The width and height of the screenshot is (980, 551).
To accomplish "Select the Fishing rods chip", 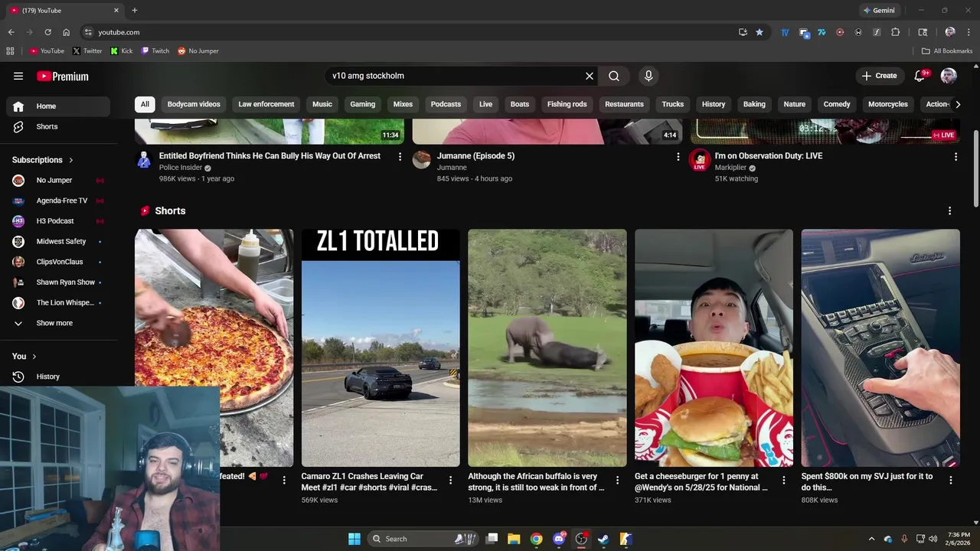I will point(567,104).
